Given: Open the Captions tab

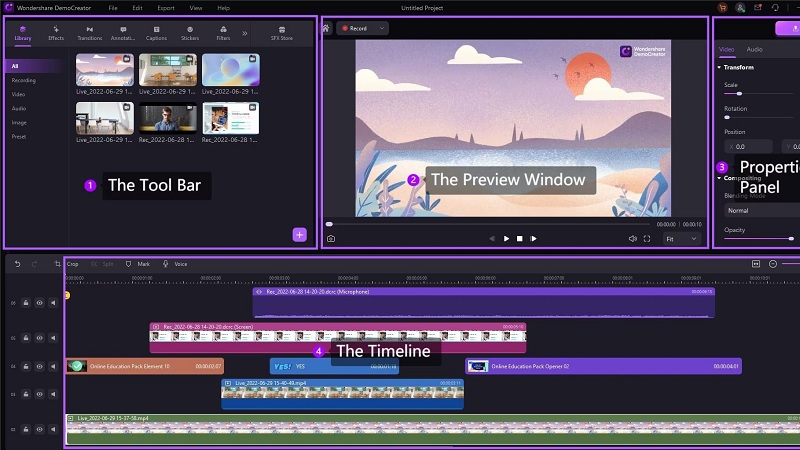Looking at the screenshot, I should 156,34.
